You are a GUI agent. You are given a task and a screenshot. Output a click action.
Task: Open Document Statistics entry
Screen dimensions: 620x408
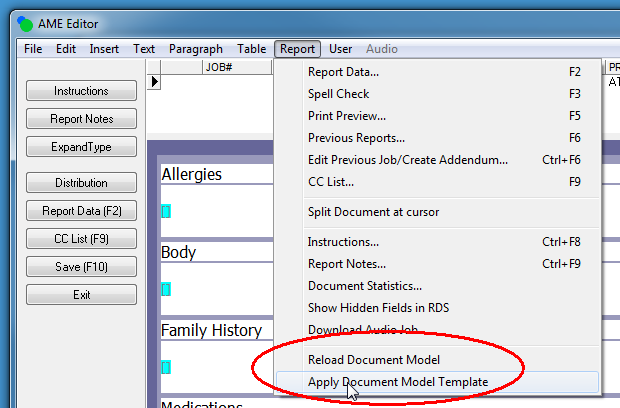pos(364,286)
